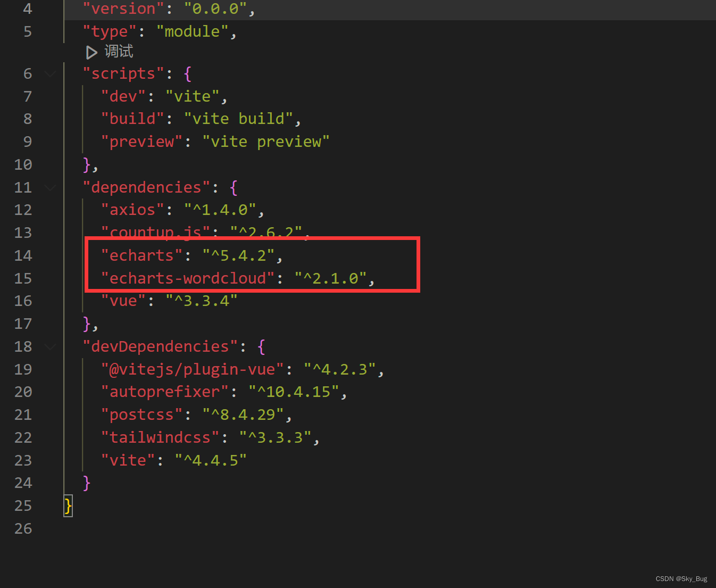Click the "axios" dependency name
The image size is (716, 588).
tap(132, 210)
